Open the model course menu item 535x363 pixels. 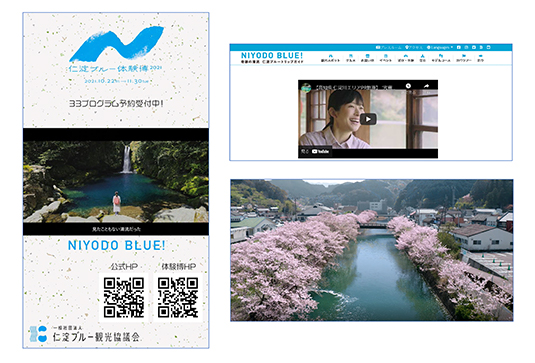coord(441,58)
